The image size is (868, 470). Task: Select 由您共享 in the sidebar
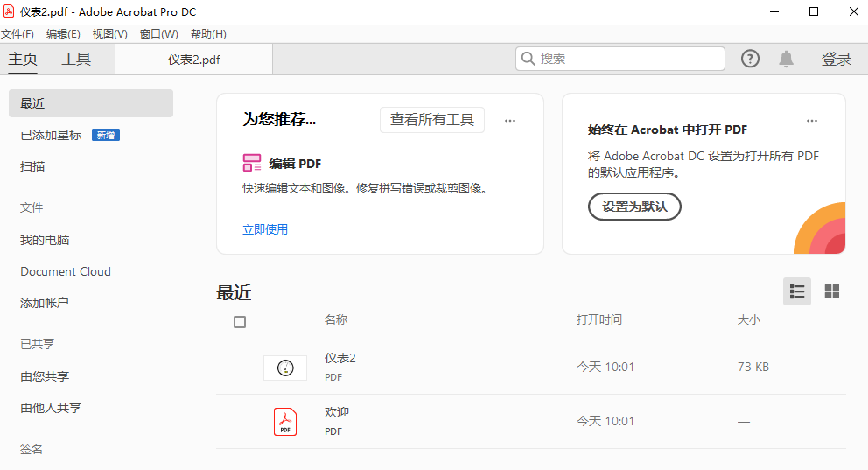[45, 376]
